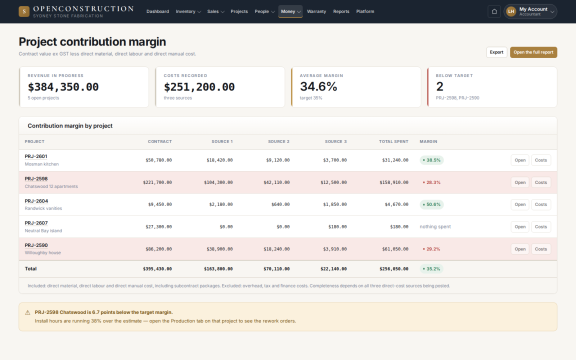This screenshot has height=360, width=576.
Task: Click 'Mosman kitchen' project name
Action: point(42,164)
